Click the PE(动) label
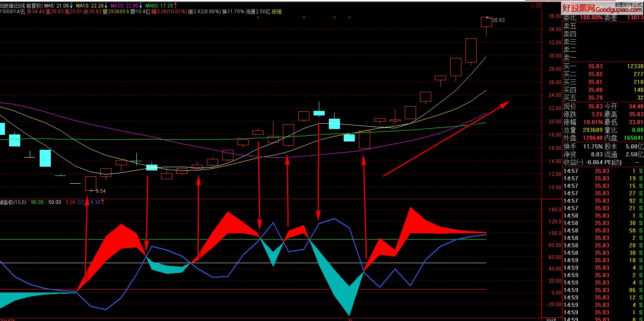644x321 pixels. tap(612, 162)
